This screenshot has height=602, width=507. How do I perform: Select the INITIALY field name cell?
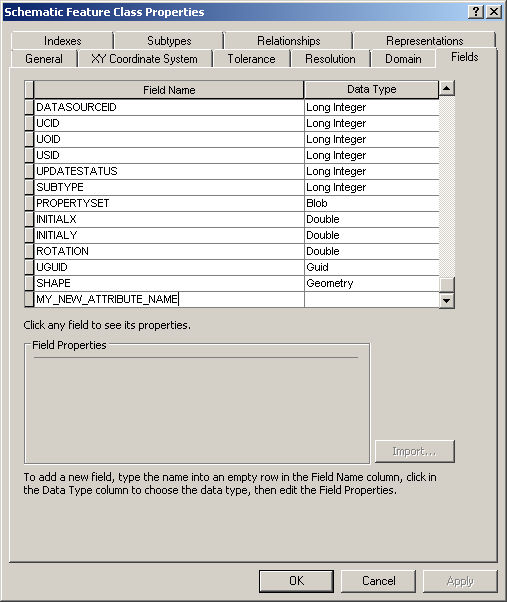pos(169,235)
